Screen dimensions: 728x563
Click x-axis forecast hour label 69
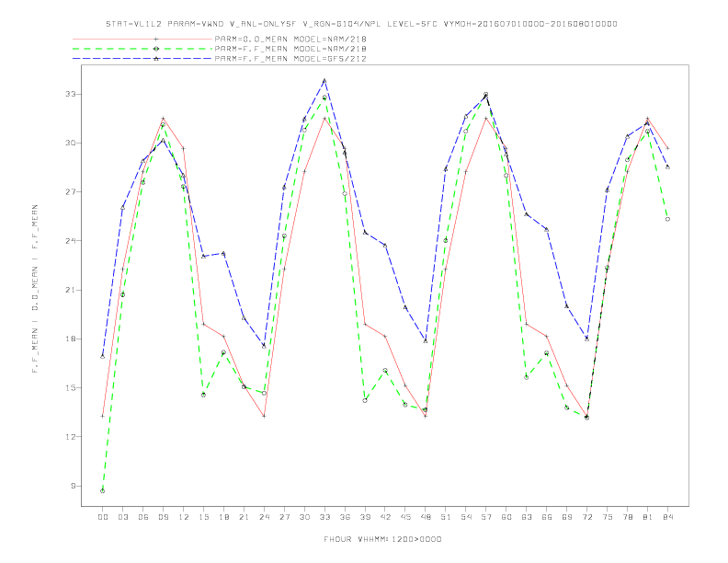(567, 517)
